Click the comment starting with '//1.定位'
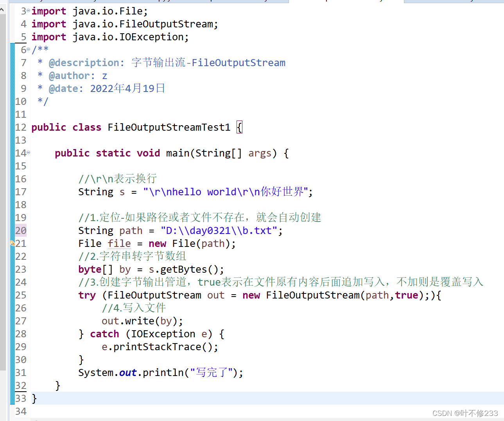Screen dimensions: 504x421 coord(200,218)
